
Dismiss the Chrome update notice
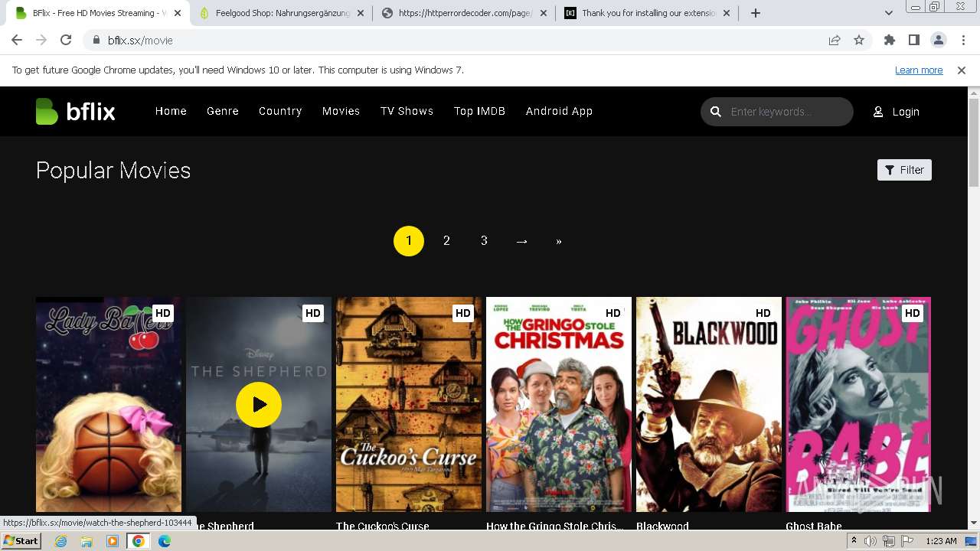[x=962, y=70]
